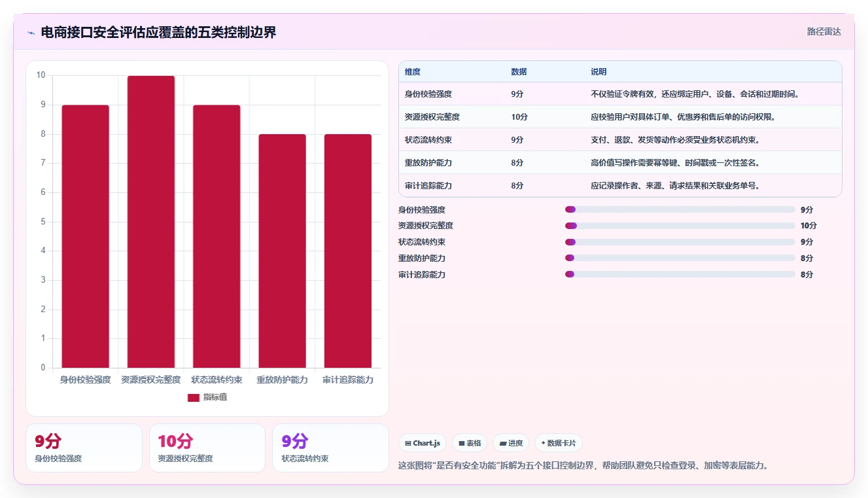Click the lightning icon beside the title
The height and width of the screenshot is (498, 868).
coord(31,33)
